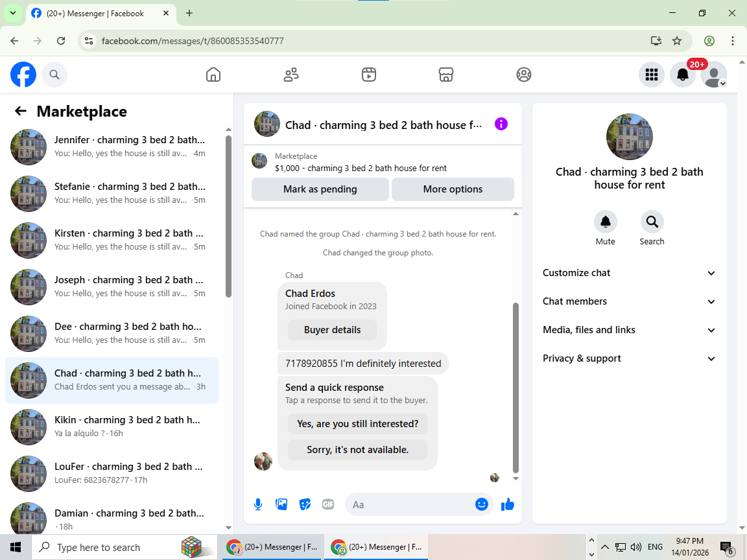Expand Privacy & support section
This screenshot has height=560, width=747.
[629, 358]
